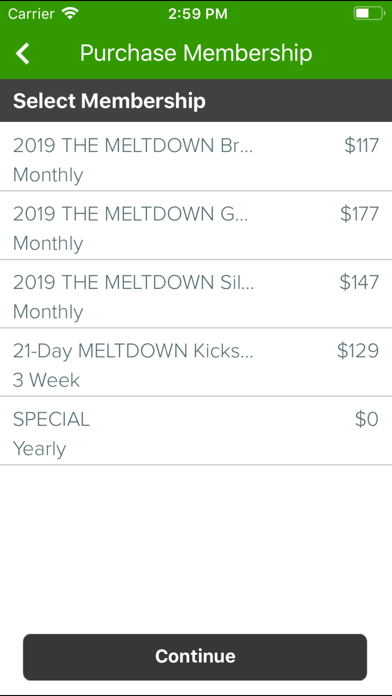Tap the back arrow icon

click(x=23, y=54)
